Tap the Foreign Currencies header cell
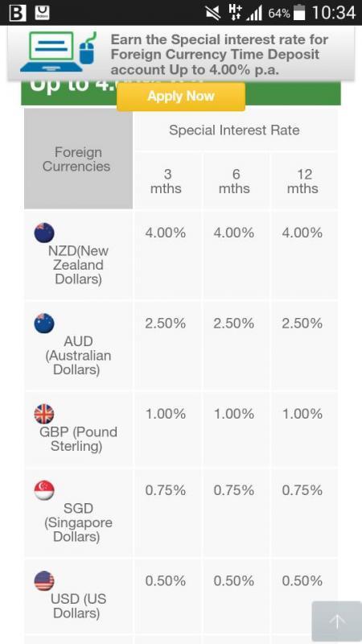The height and width of the screenshot is (644, 362). pos(78,159)
